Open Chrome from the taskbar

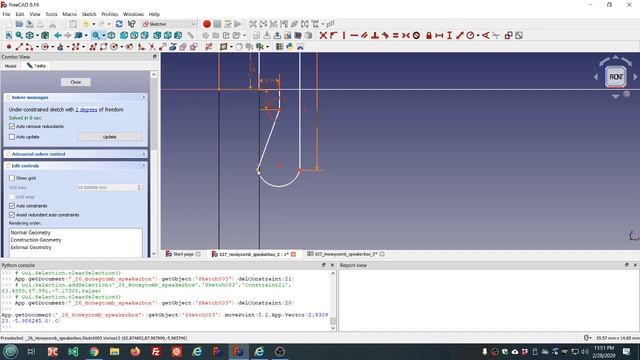94,351
